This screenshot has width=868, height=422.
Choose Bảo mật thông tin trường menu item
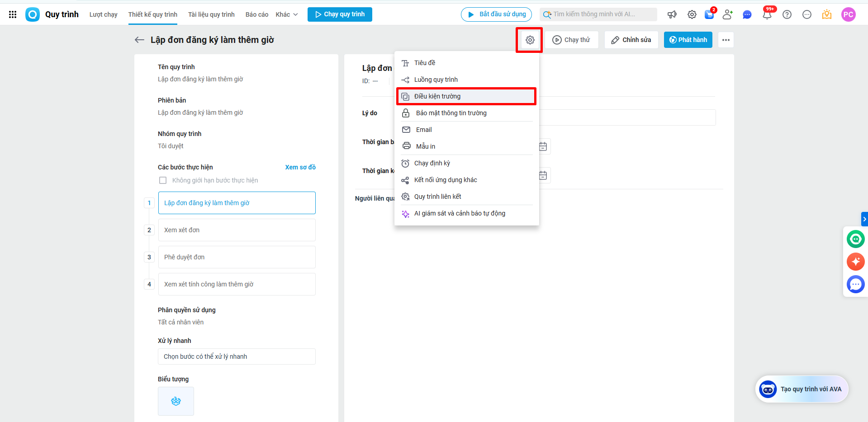pos(451,113)
